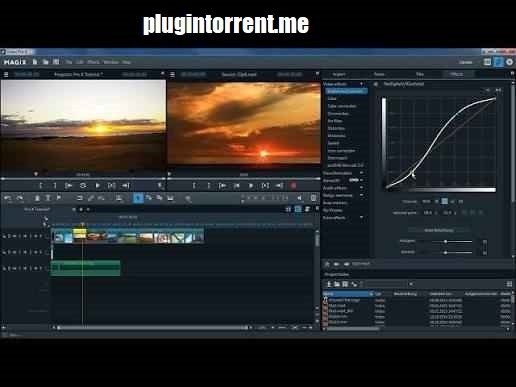Click first icon in project folder toolbar
Viewport: 516px width, 387px height.
coord(329,284)
